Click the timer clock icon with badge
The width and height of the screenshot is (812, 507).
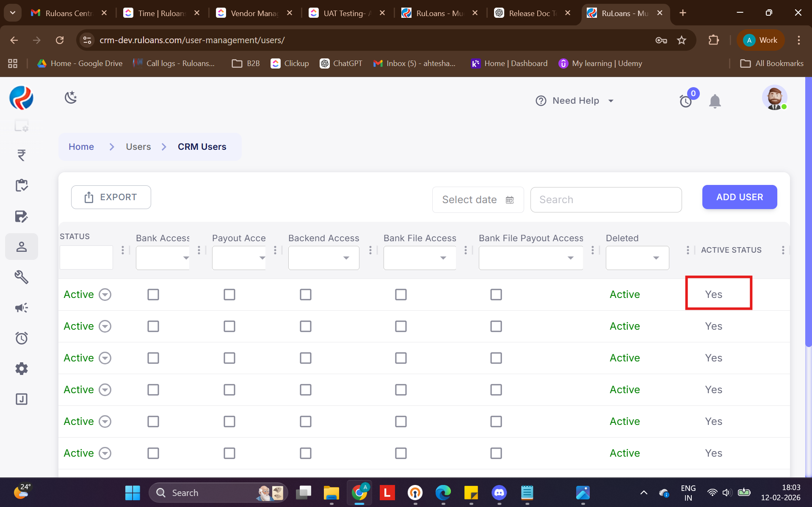tap(686, 101)
